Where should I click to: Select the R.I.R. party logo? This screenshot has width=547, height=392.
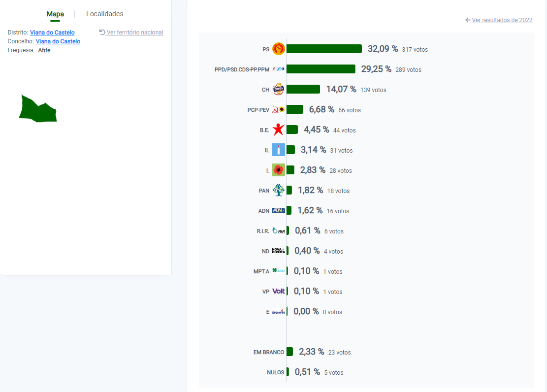(278, 230)
